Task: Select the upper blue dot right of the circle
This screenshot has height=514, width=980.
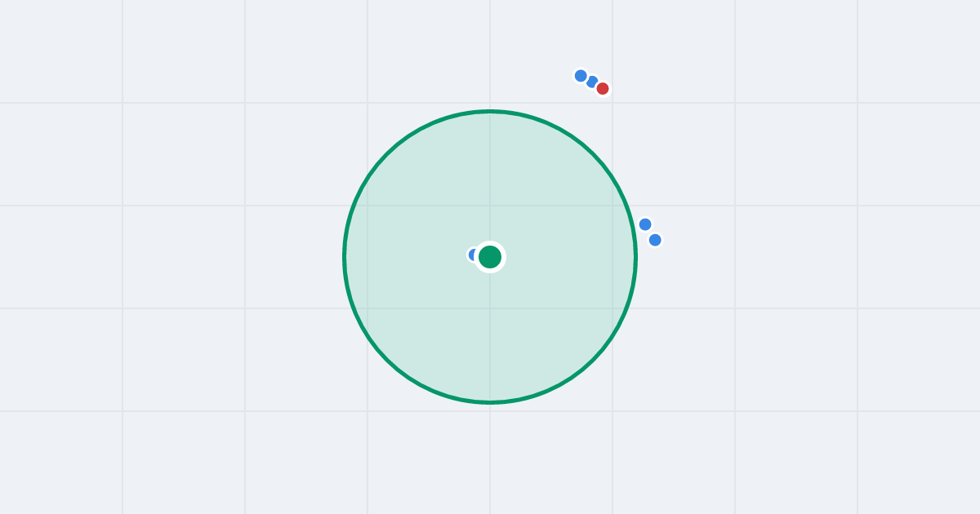Action: pos(645,224)
